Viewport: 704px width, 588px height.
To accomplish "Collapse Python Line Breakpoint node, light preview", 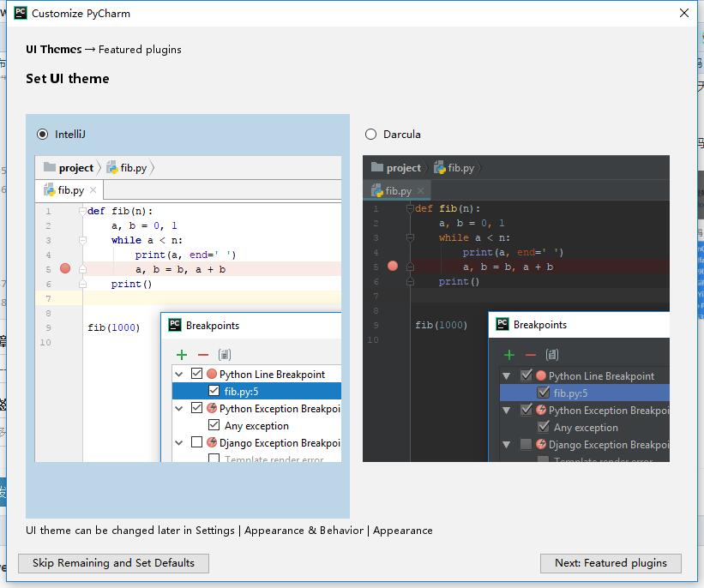I will pos(179,374).
